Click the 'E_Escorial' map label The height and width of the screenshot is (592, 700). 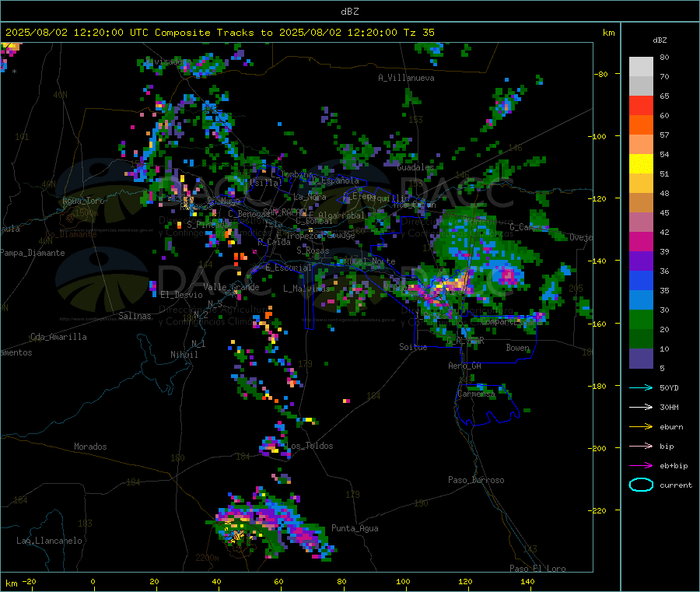(x=289, y=268)
